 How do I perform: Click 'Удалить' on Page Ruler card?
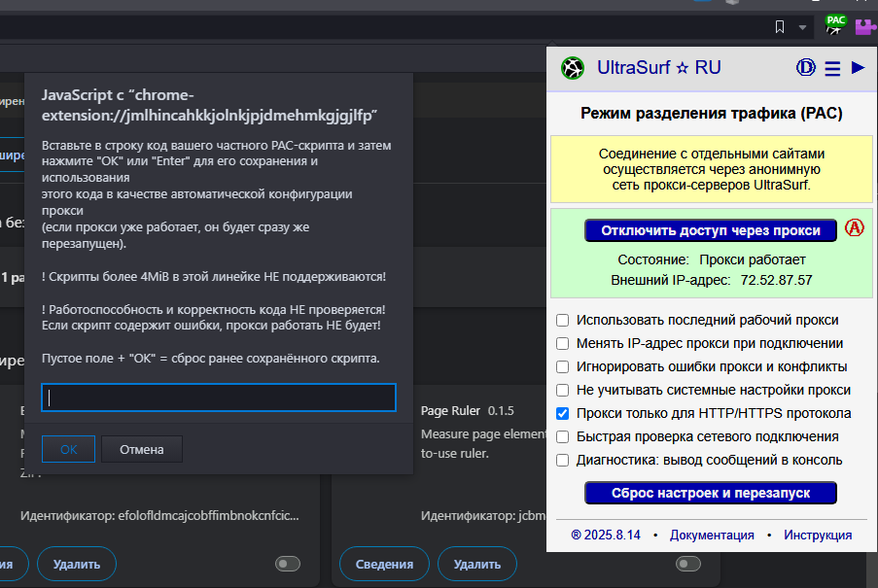tap(477, 564)
